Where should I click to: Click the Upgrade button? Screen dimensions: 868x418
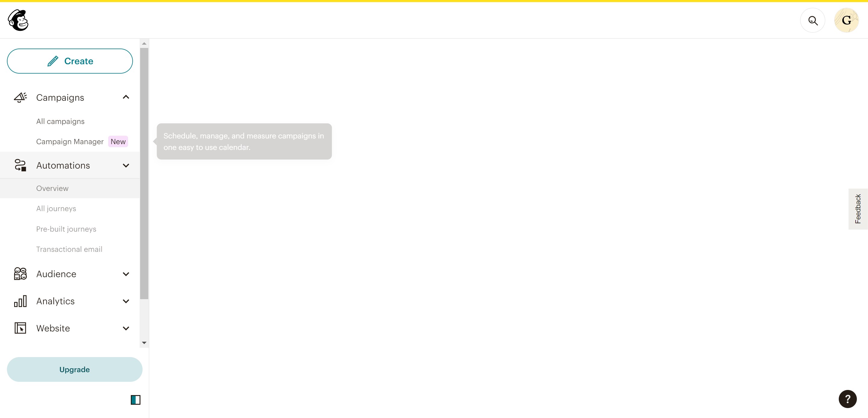74,369
